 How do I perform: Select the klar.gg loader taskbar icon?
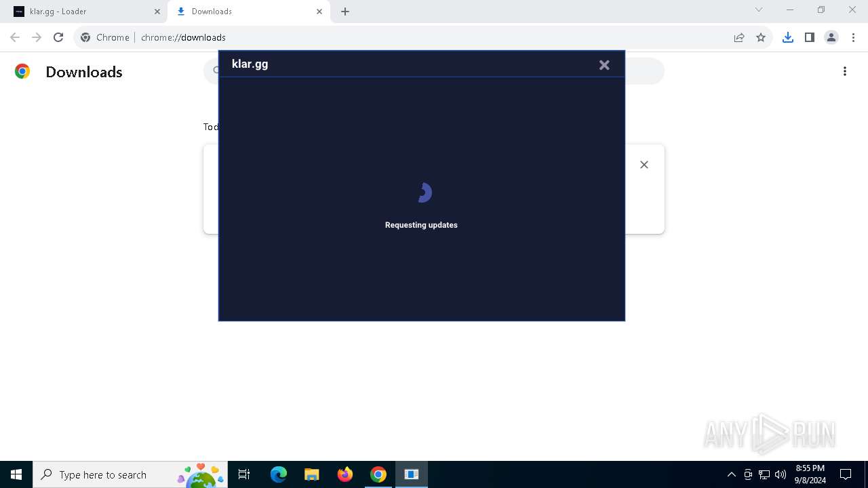point(412,474)
